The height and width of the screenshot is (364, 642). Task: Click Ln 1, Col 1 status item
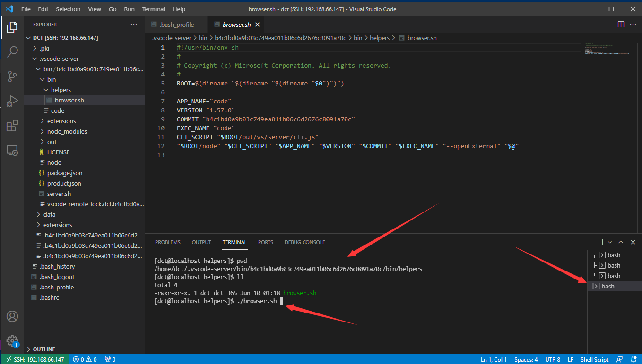tap(494, 359)
